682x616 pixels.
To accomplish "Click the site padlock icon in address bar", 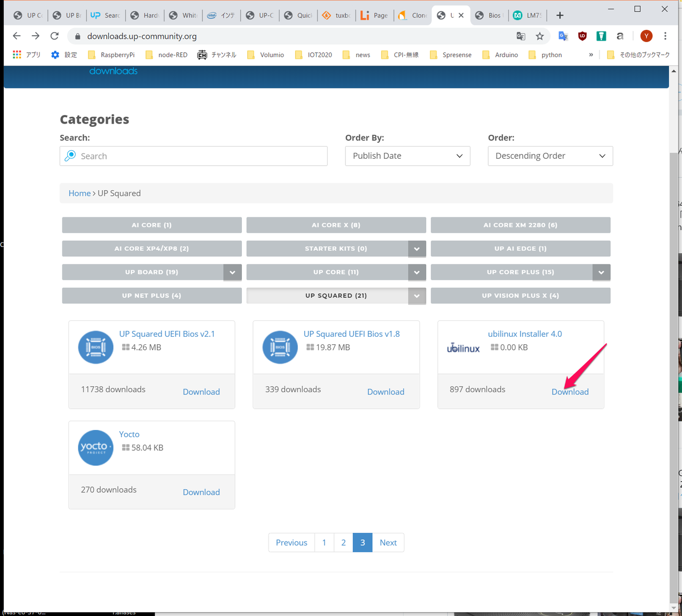I will (78, 36).
